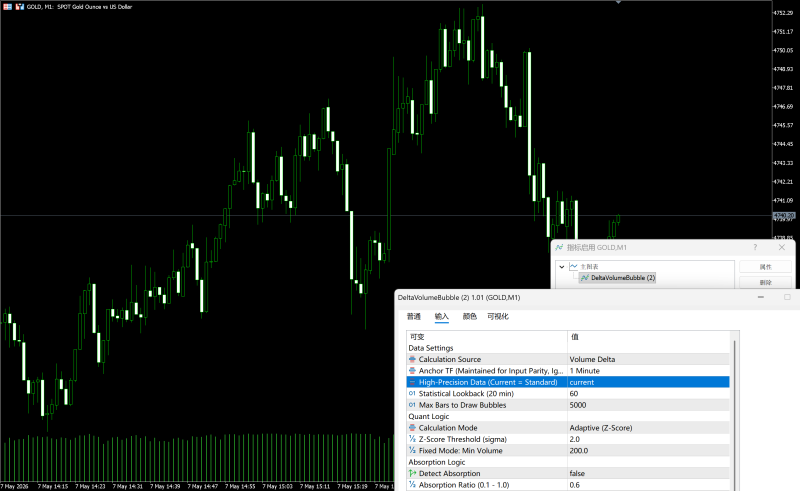This screenshot has height=491, width=800.
Task: Open the Adaptive (Z-Score) mode dropdown
Action: pos(648,428)
